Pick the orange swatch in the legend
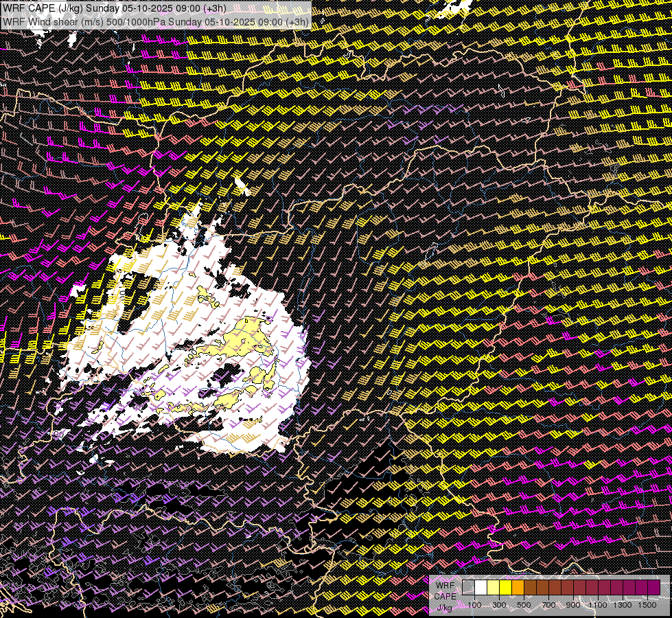The image size is (672, 618). click(x=518, y=587)
